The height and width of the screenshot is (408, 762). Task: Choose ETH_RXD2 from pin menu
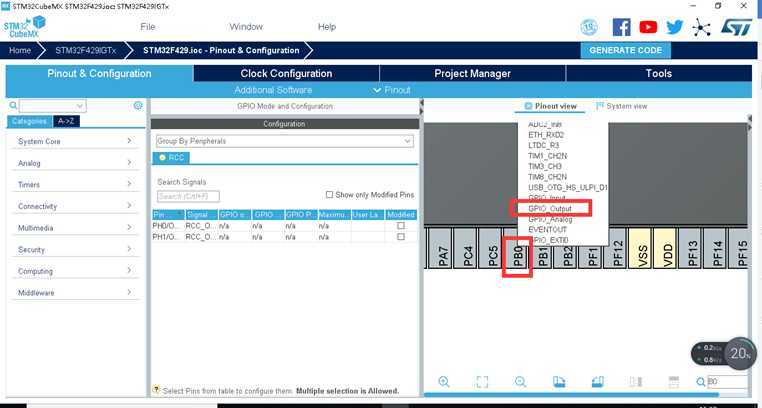[x=546, y=135]
